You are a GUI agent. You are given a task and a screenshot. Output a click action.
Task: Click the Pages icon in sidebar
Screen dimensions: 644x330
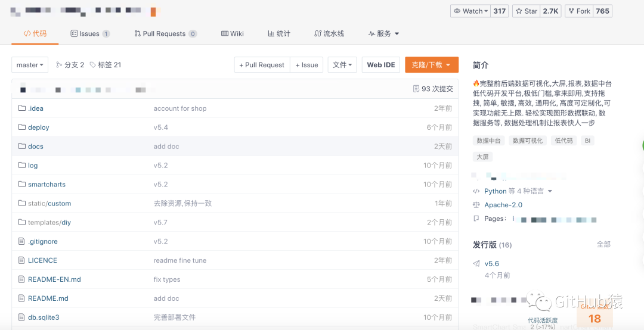click(x=476, y=219)
